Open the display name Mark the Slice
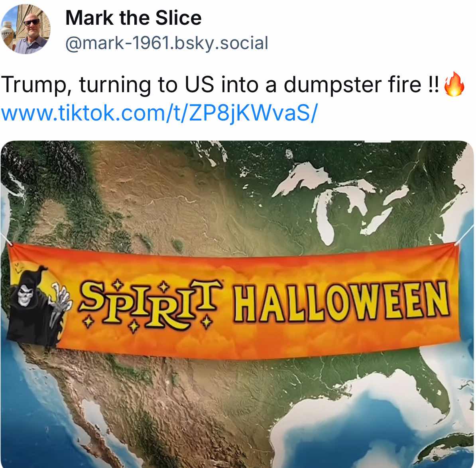 (133, 18)
